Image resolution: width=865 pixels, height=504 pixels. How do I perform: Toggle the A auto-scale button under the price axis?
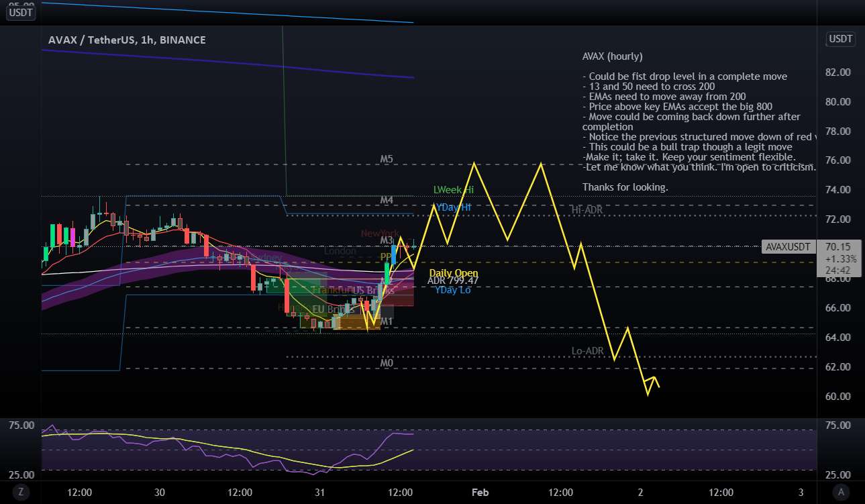(x=839, y=492)
